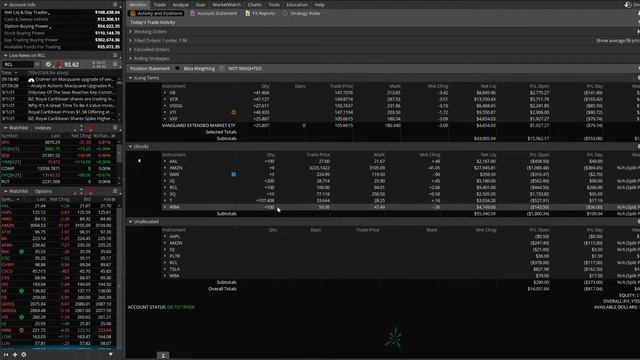Click the green icon next to HD
Viewport: 640px width, 360px height.
[22, 317]
